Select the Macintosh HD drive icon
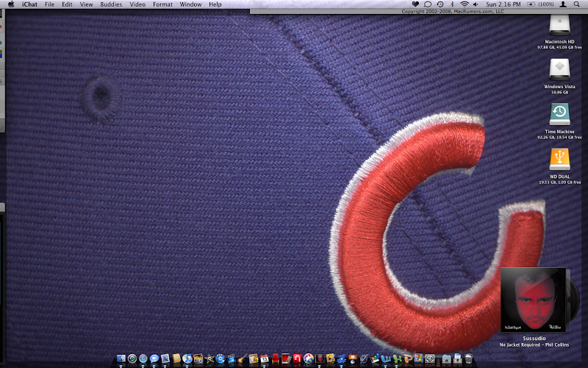The width and height of the screenshot is (588, 368). tap(559, 26)
